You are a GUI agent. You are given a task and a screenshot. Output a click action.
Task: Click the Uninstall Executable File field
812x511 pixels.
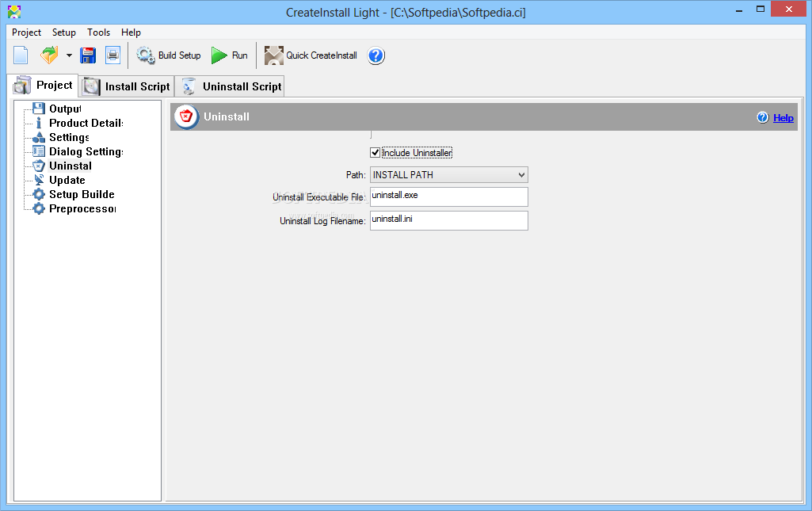pyautogui.click(x=449, y=196)
